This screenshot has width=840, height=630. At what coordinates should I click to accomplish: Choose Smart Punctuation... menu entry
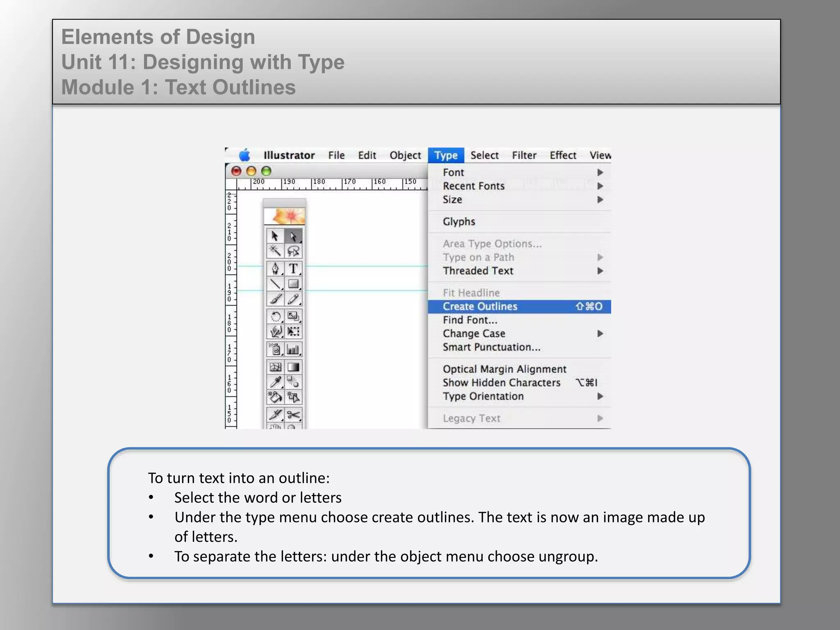pyautogui.click(x=520, y=347)
